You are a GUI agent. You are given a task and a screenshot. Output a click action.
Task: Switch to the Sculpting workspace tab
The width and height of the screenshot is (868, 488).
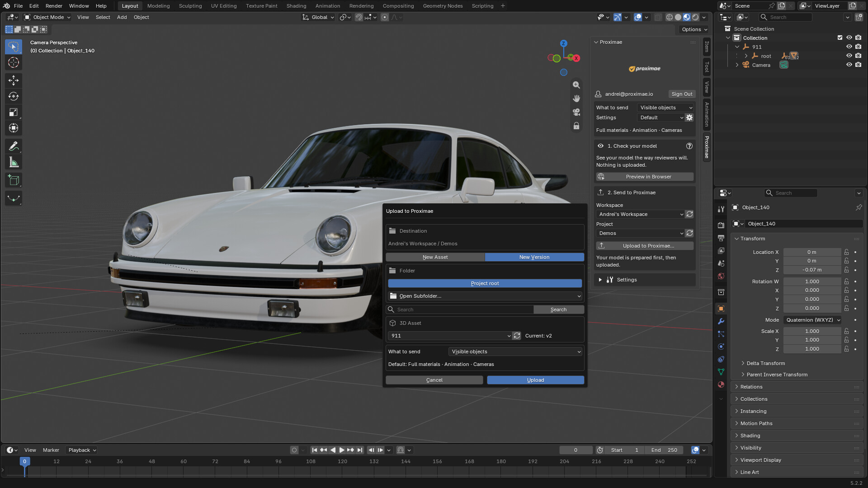click(x=190, y=6)
